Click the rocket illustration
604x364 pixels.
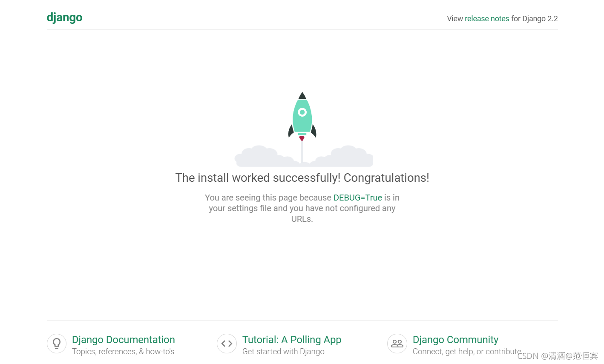click(x=302, y=129)
